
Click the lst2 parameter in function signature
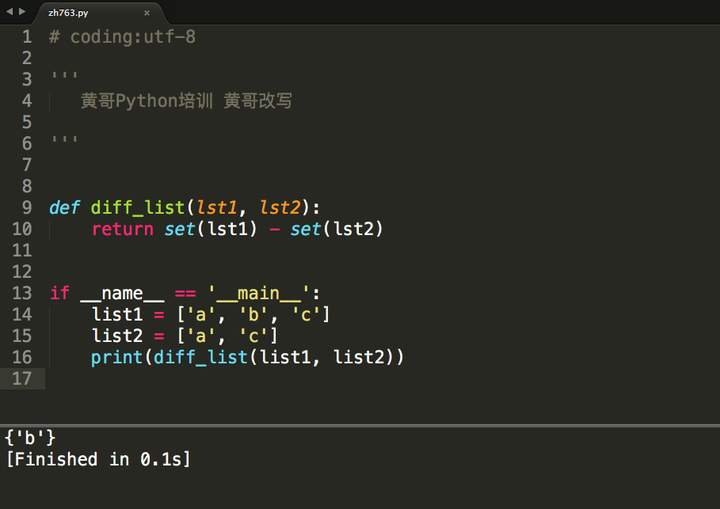pos(280,208)
